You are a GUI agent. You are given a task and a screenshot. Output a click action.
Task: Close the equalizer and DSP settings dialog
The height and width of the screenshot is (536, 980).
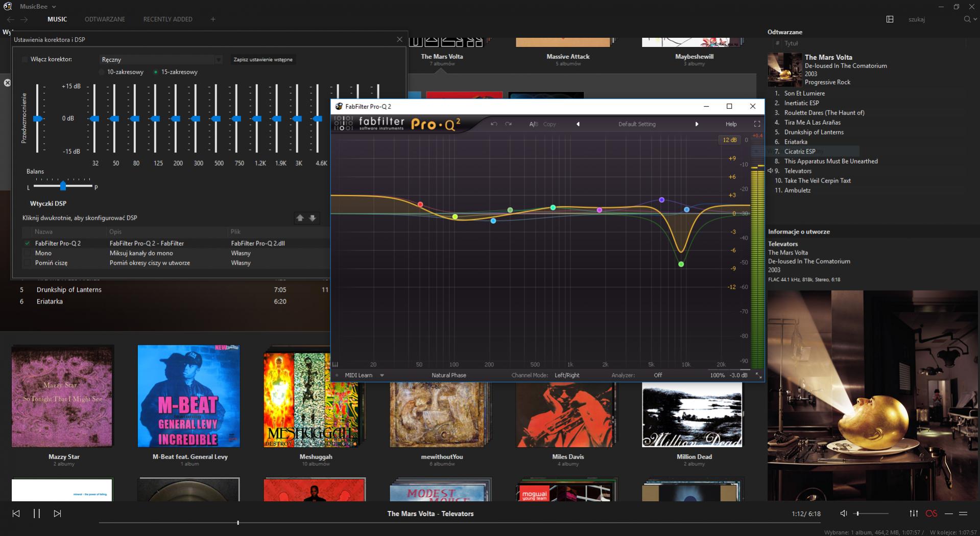pos(399,39)
